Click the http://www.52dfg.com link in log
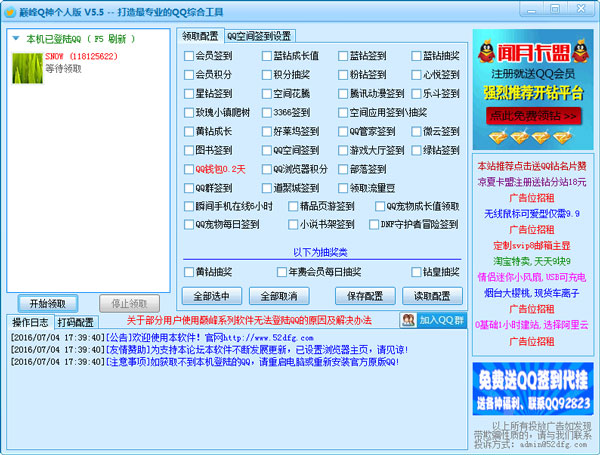Viewport: 600px width, 455px height. click(x=268, y=338)
